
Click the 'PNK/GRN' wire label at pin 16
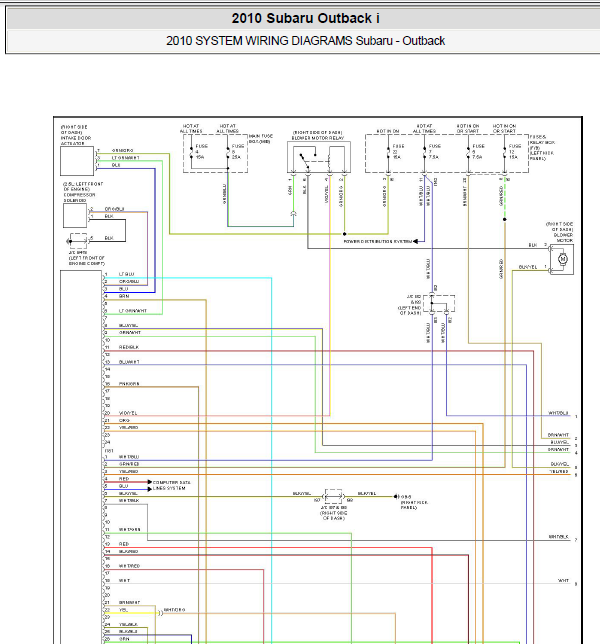pos(129,384)
